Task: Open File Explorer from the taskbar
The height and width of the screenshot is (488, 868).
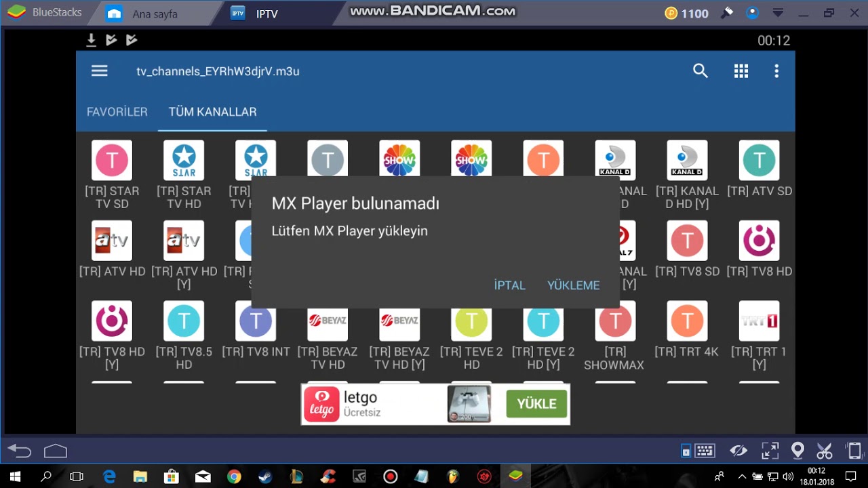Action: pos(140,476)
